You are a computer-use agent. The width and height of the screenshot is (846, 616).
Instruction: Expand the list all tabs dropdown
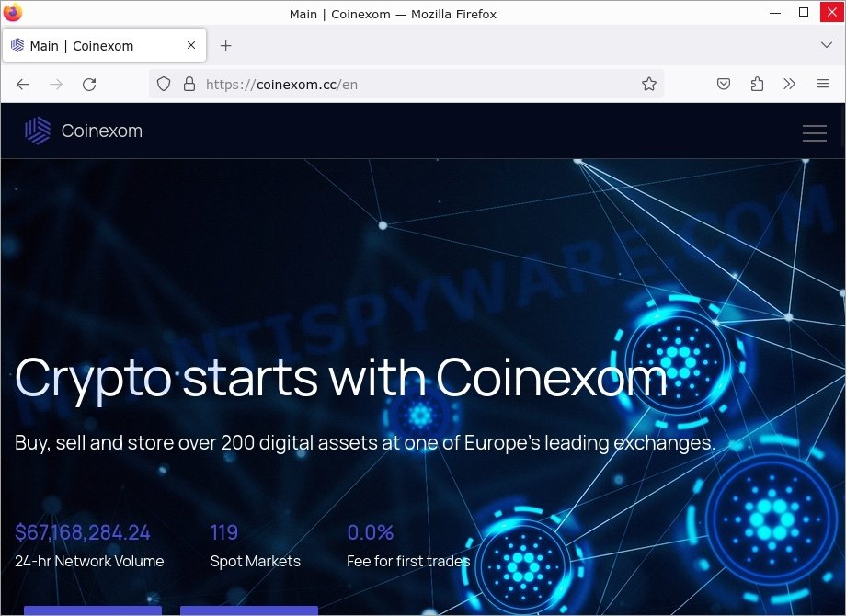tap(826, 45)
